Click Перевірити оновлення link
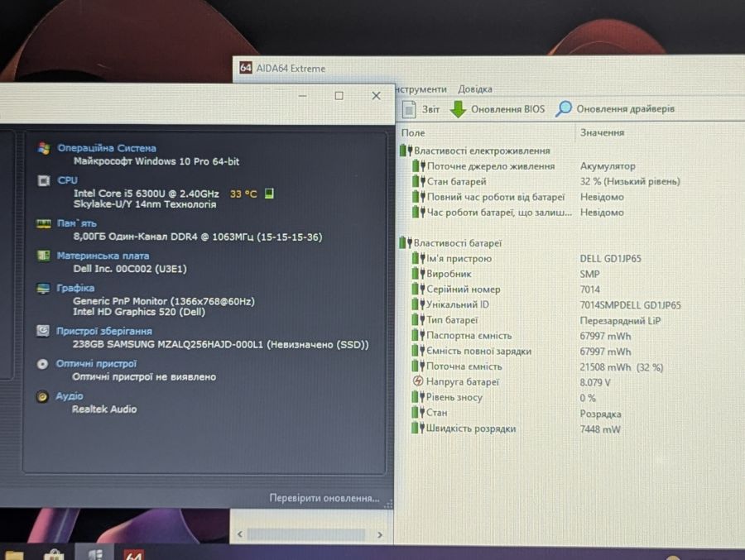The image size is (745, 560). [x=324, y=498]
